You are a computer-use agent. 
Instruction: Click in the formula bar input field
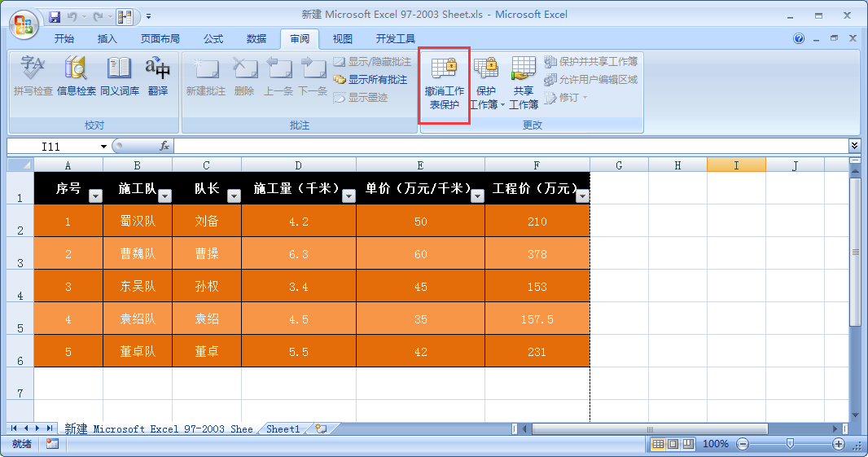505,146
